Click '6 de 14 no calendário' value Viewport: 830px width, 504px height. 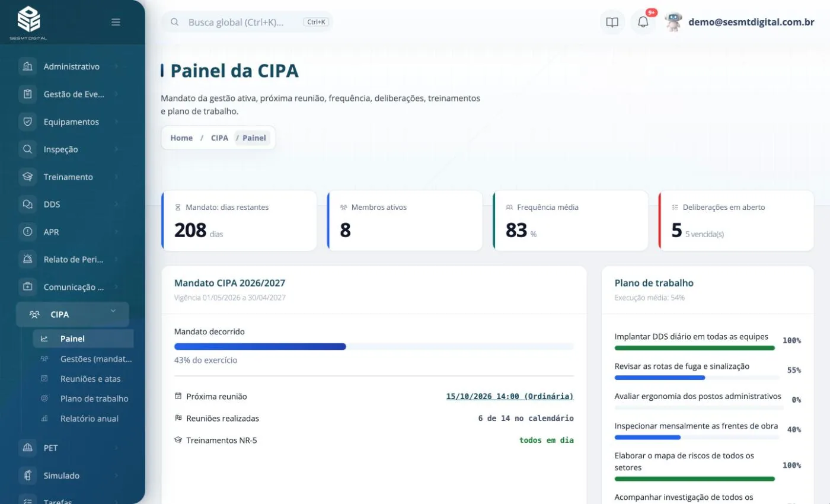[526, 418]
